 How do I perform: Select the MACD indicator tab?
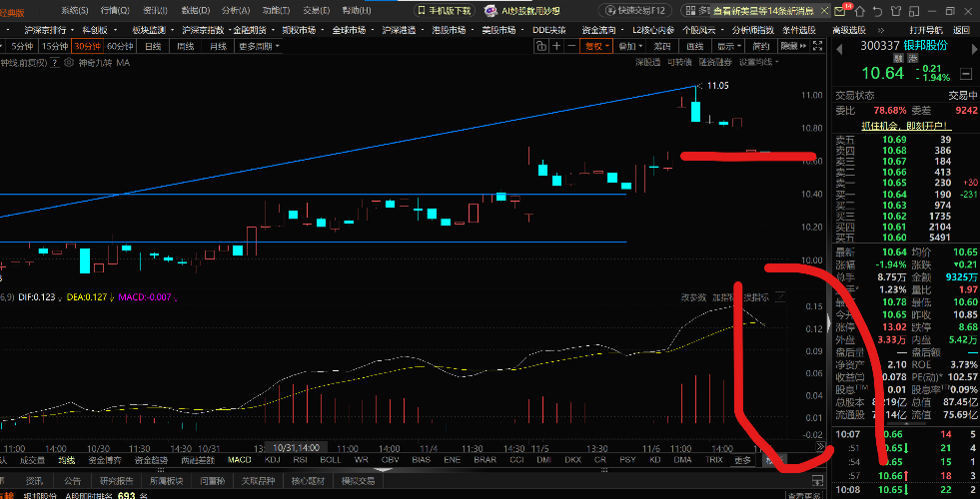pyautogui.click(x=240, y=460)
